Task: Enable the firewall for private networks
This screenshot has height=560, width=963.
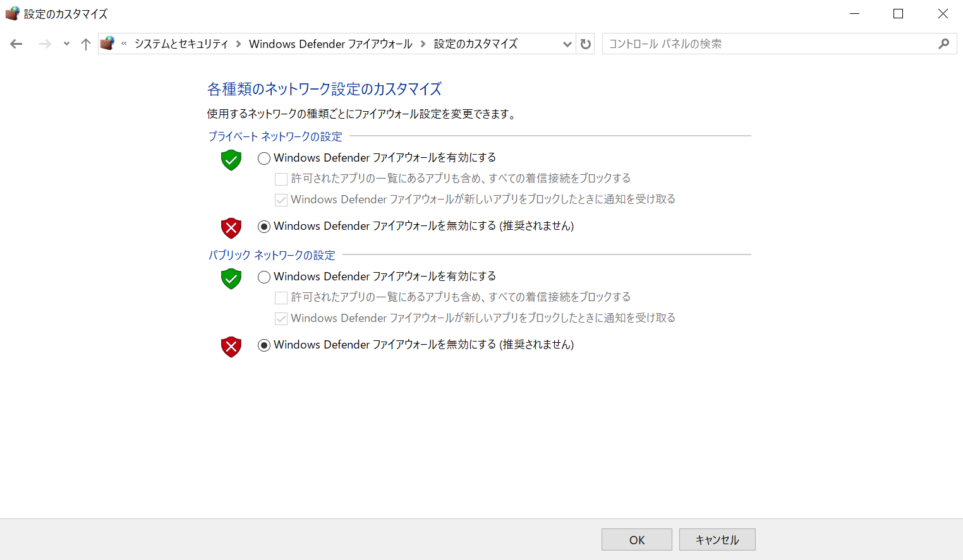Action: [264, 158]
